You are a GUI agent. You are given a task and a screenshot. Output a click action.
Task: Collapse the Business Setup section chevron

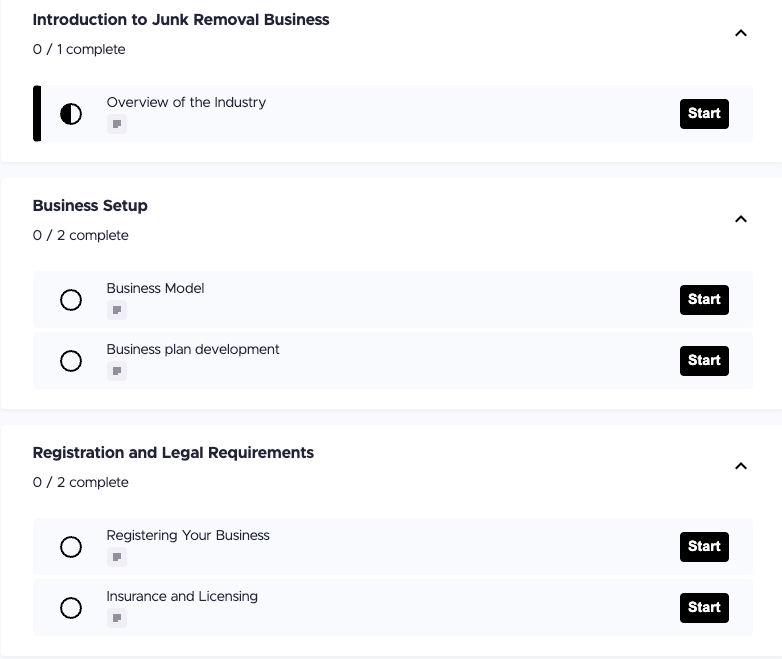pos(741,219)
